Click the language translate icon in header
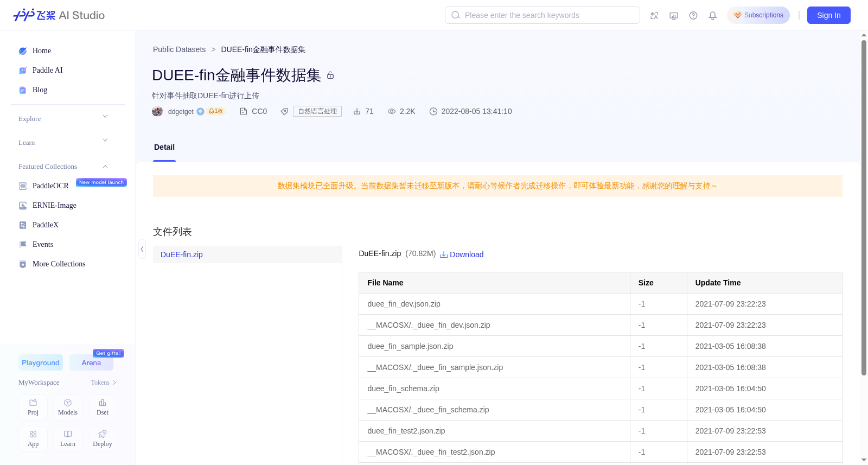Image resolution: width=868 pixels, height=465 pixels. click(x=654, y=15)
